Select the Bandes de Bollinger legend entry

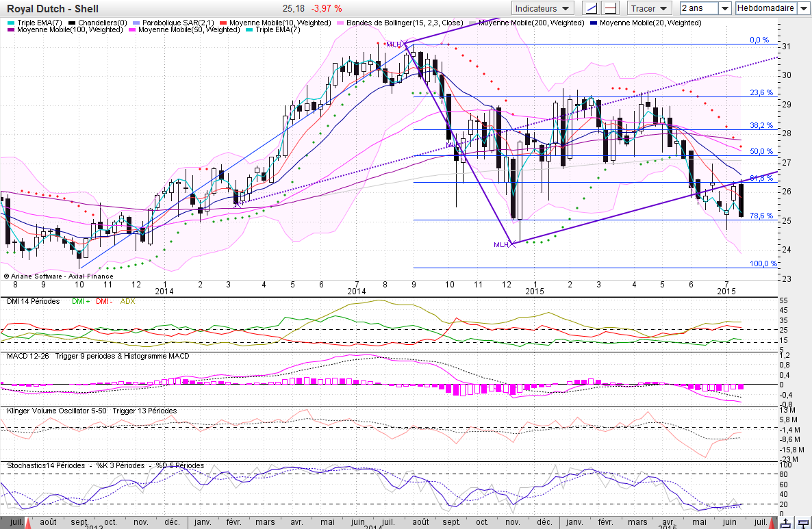pyautogui.click(x=400, y=23)
